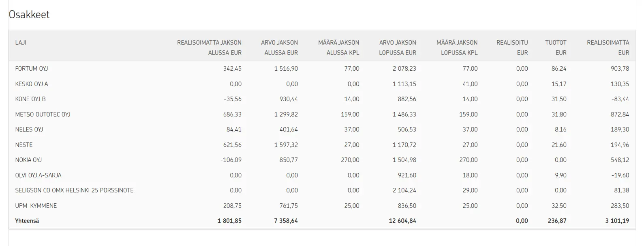Select the METSO OUTOTEC OYJ row name
This screenshot has width=644, height=246.
[x=43, y=114]
